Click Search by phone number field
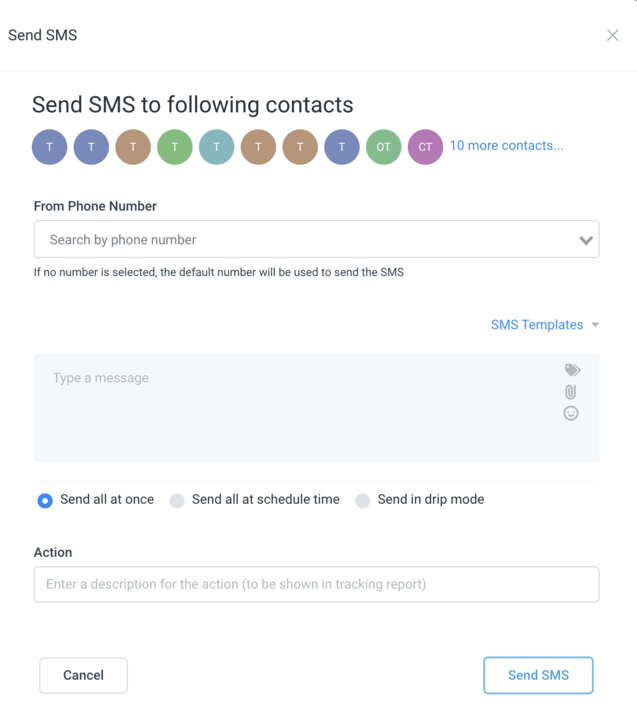637x720 pixels. pos(300,240)
